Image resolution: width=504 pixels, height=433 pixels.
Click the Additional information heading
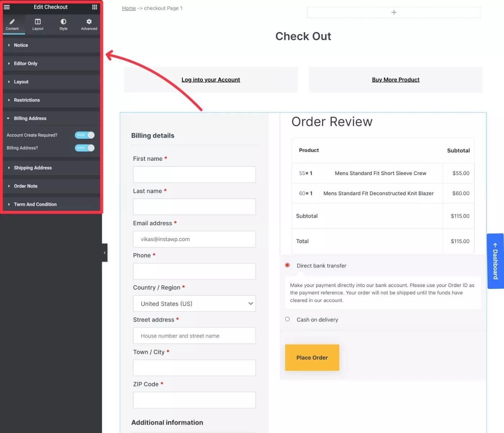[x=167, y=423]
